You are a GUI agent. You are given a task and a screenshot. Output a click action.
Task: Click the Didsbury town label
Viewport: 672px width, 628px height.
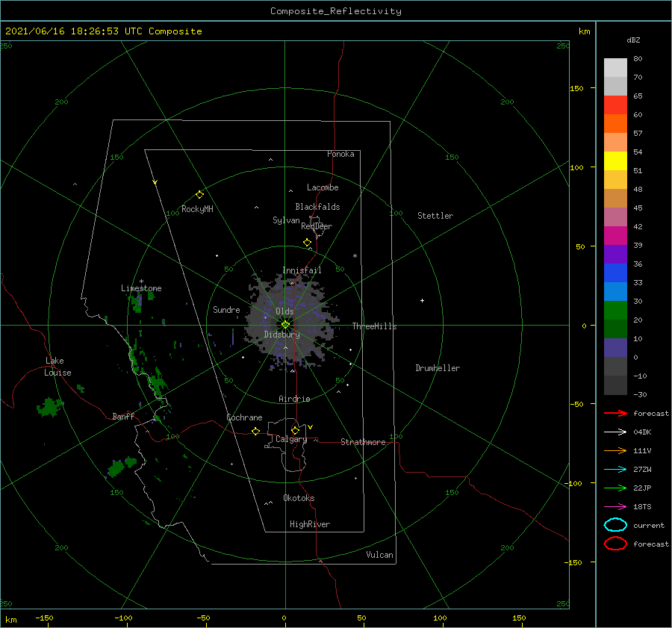[282, 335]
